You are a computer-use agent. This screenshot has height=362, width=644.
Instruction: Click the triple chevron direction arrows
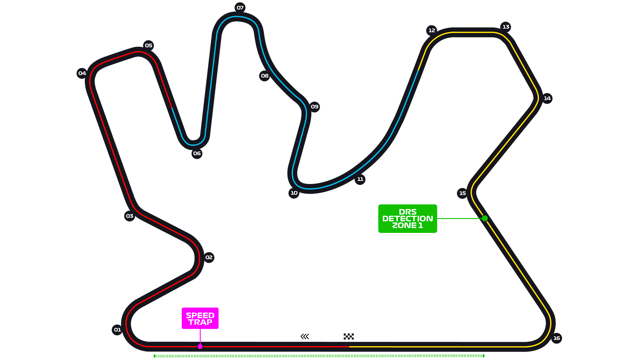pos(305,337)
